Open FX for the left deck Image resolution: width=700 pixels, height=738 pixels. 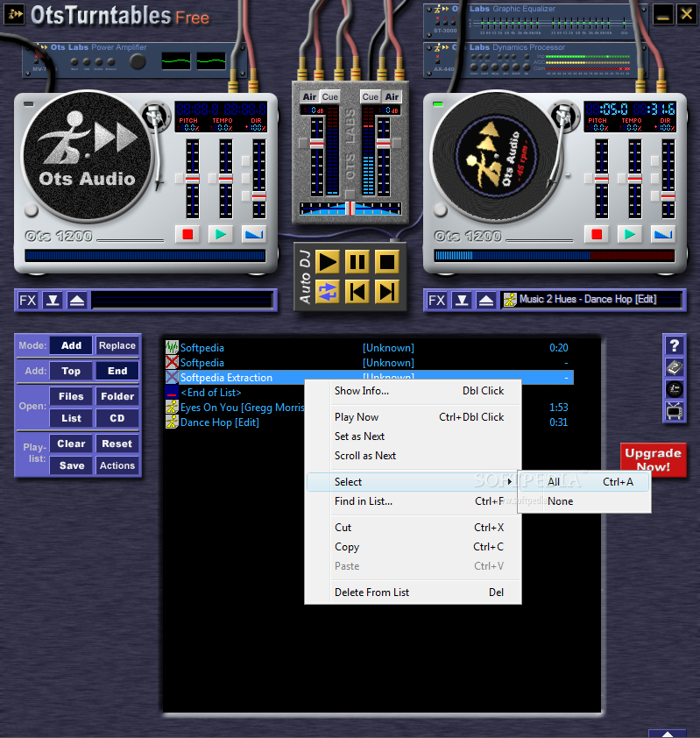pyautogui.click(x=28, y=301)
